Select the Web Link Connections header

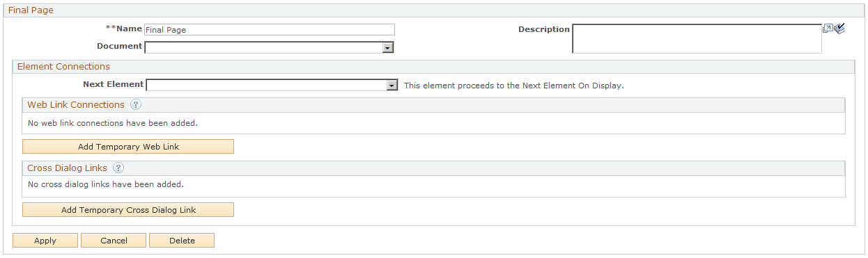433,105
